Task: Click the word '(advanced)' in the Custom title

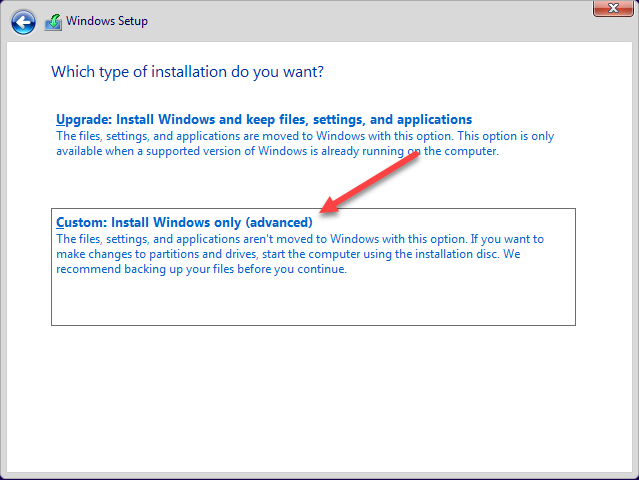Action: click(279, 222)
